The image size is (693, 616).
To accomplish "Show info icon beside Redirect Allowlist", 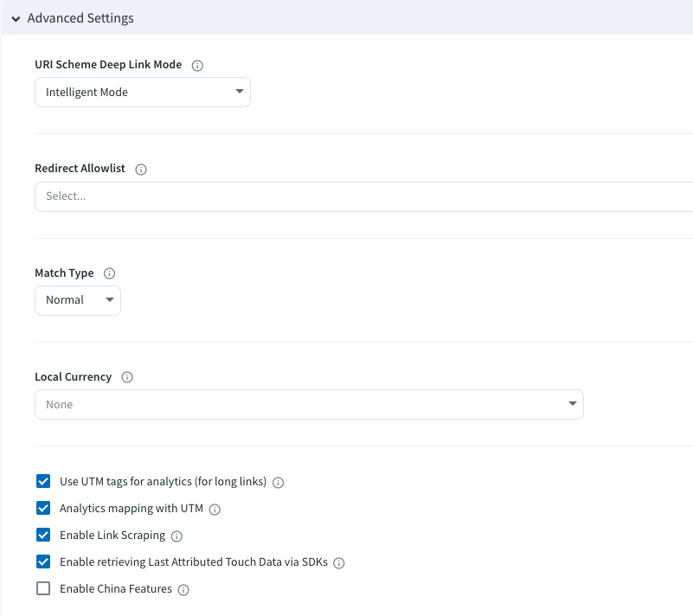I will point(141,170).
